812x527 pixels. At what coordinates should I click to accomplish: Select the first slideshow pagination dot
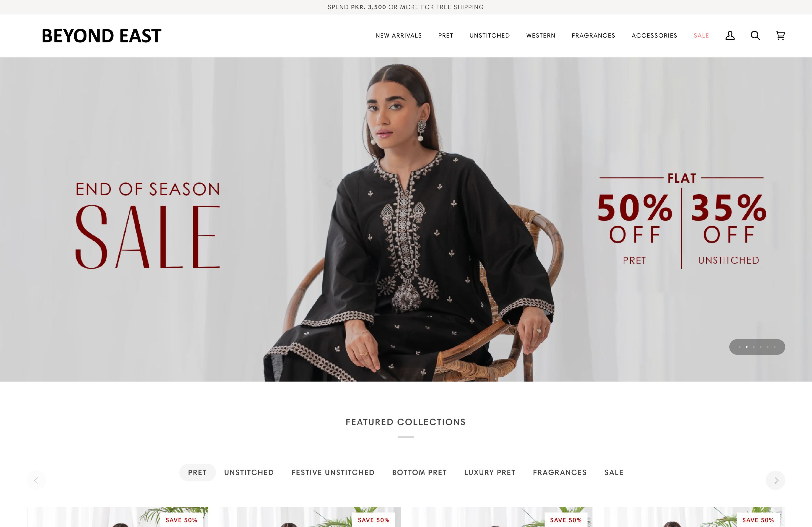[740, 347]
